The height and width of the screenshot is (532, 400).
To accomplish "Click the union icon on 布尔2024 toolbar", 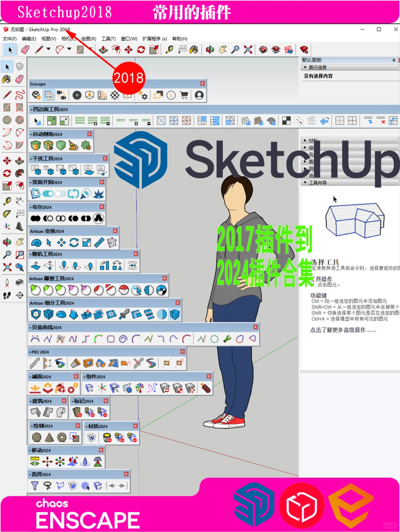I will click(36, 218).
